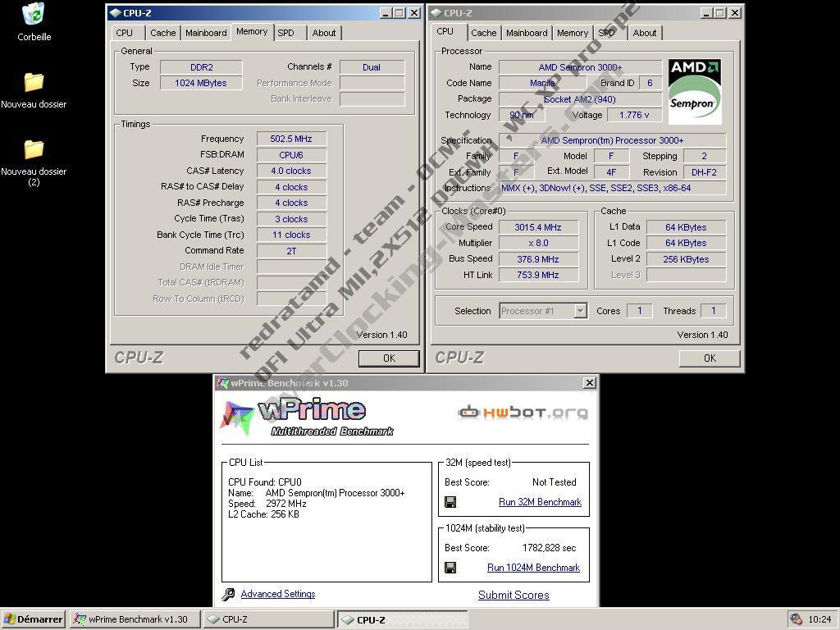
Task: Click the CAS# Latency value 4.0 clocks
Action: coord(291,171)
